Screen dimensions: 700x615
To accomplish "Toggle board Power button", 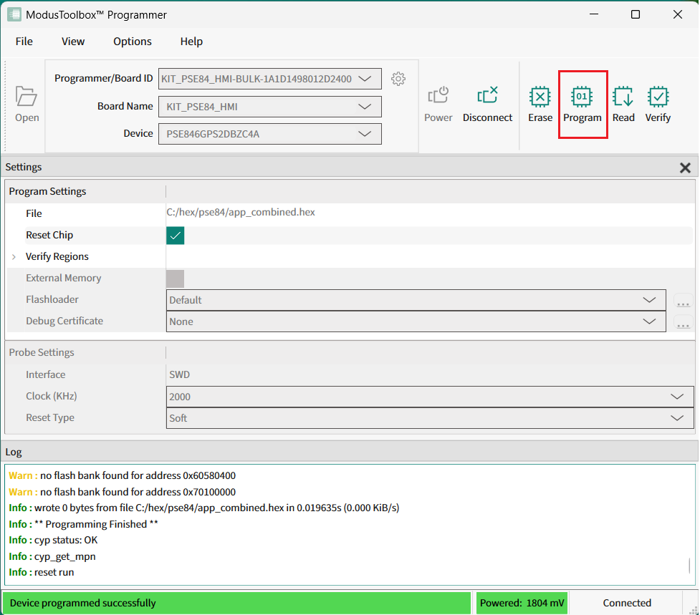I will [438, 105].
